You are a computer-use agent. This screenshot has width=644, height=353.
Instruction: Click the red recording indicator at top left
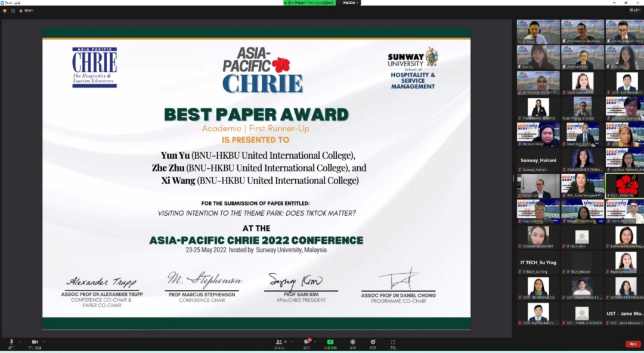21,10
